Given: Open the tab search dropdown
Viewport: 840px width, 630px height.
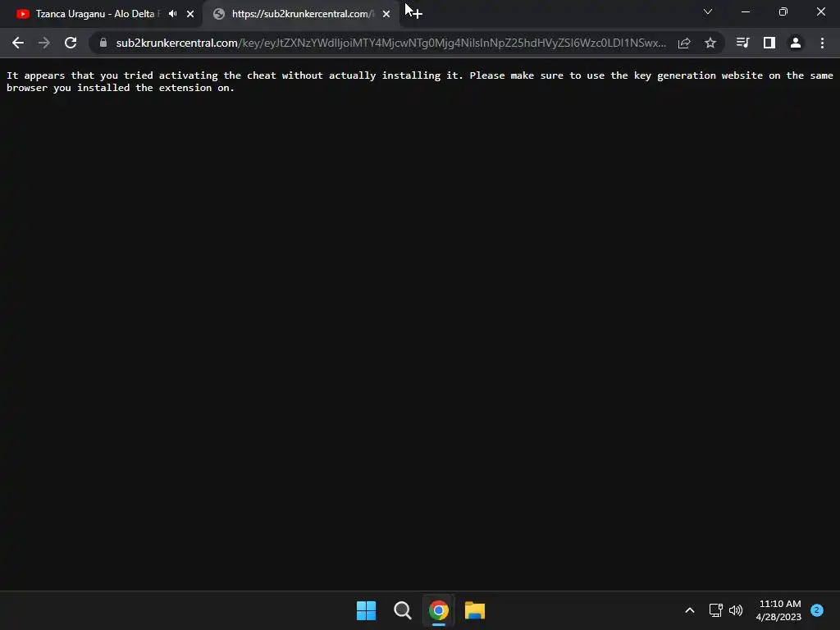Looking at the screenshot, I should pos(708,11).
